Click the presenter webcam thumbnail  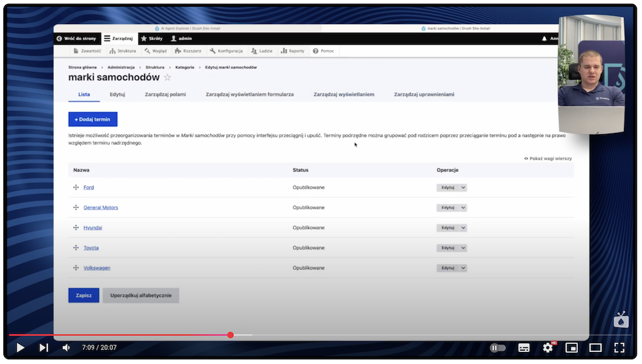click(591, 74)
